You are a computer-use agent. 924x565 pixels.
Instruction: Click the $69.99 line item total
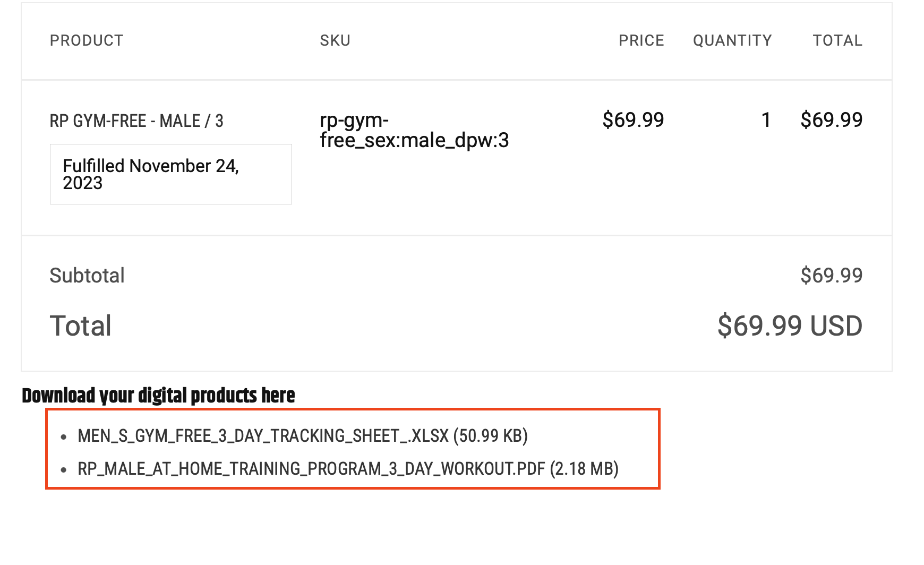coord(832,120)
